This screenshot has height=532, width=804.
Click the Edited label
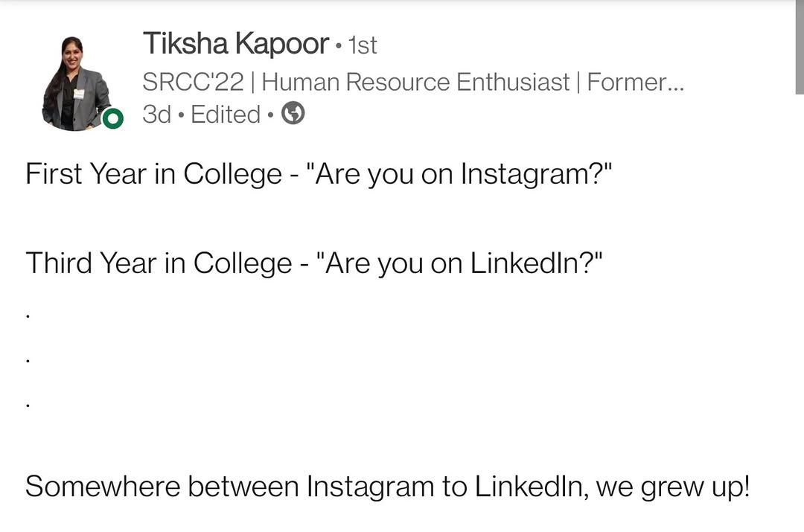pos(226,115)
